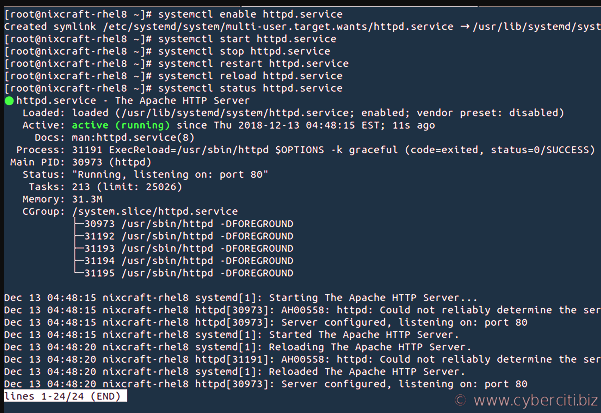Click the Status 'Running, listening on: port 80' text
This screenshot has height=413, width=601.
170,175
